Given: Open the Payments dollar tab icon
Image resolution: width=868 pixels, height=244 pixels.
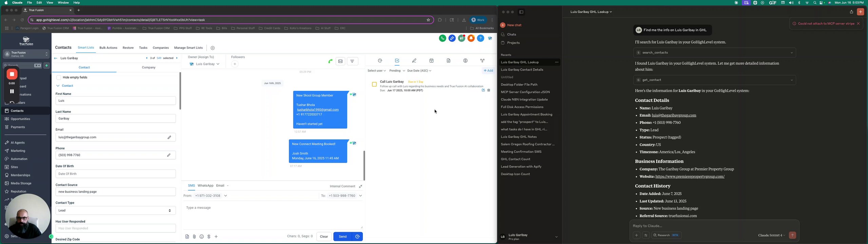Looking at the screenshot, I should (466, 61).
